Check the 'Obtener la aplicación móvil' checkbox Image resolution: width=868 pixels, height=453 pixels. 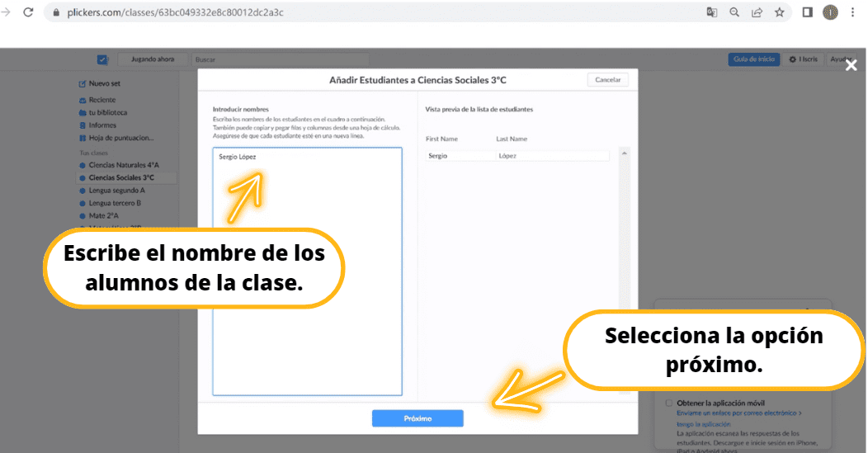[669, 403]
